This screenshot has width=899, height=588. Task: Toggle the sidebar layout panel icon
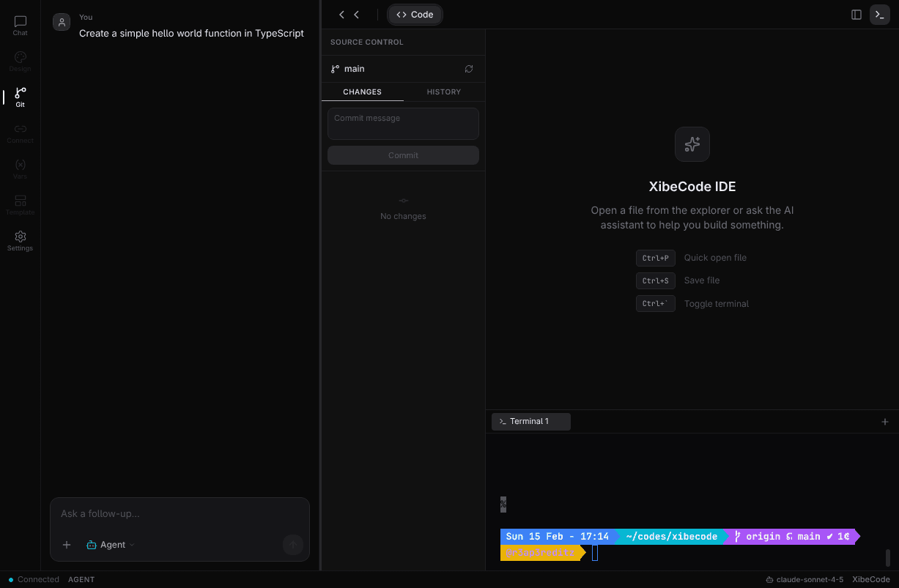click(x=856, y=15)
